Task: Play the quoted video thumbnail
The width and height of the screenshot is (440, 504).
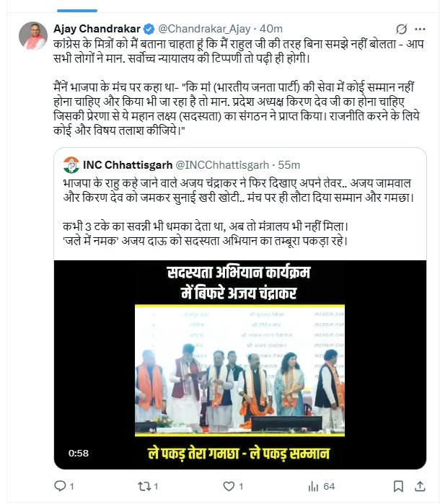Action: (x=240, y=365)
